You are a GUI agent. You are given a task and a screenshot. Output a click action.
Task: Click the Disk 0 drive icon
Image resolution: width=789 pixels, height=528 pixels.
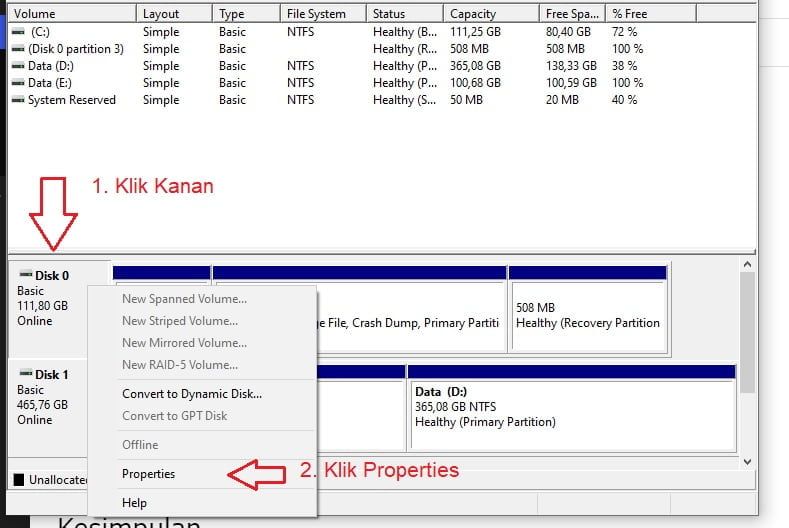click(x=26, y=274)
